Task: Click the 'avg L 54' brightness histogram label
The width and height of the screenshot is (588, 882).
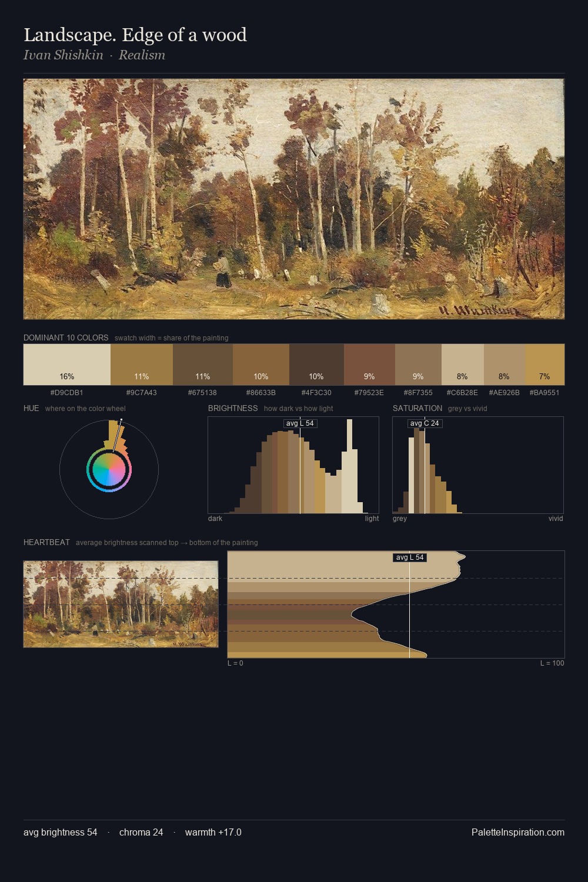Action: [300, 423]
